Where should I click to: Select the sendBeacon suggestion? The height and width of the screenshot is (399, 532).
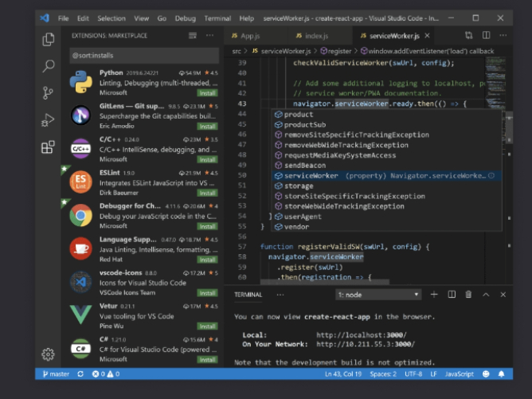pyautogui.click(x=386, y=165)
